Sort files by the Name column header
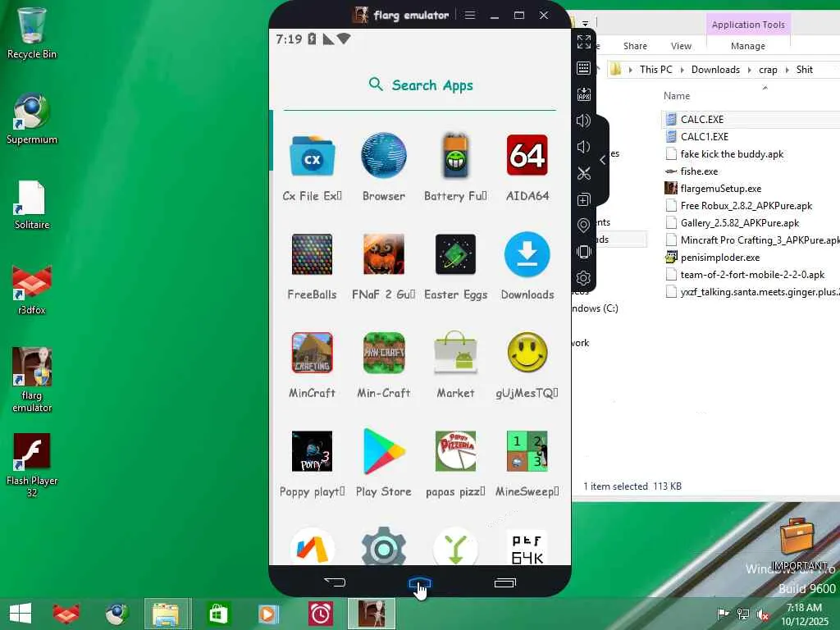840x630 pixels. click(x=677, y=96)
